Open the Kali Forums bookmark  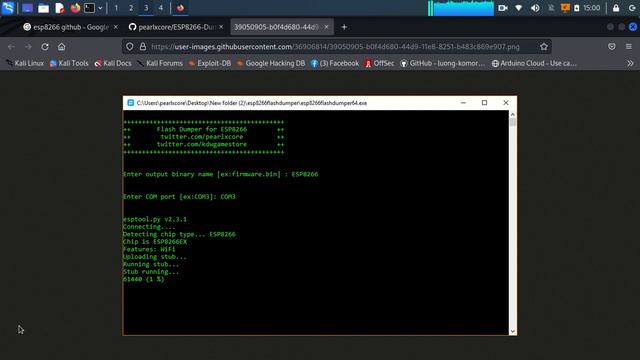pyautogui.click(x=160, y=63)
